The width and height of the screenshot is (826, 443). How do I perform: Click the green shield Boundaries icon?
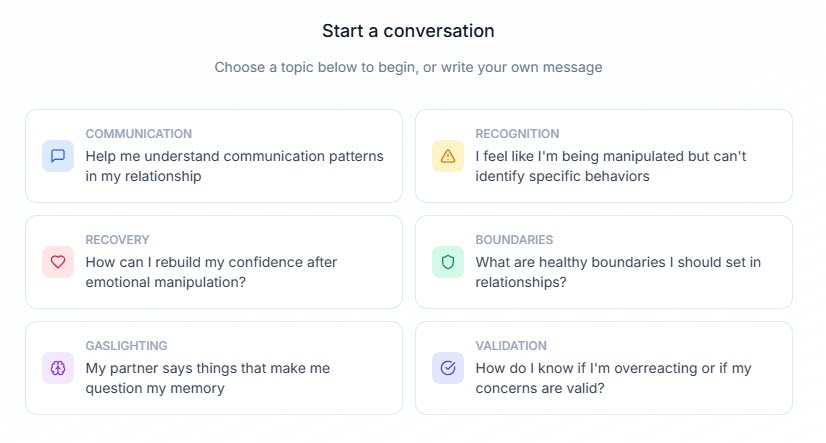pyautogui.click(x=448, y=262)
